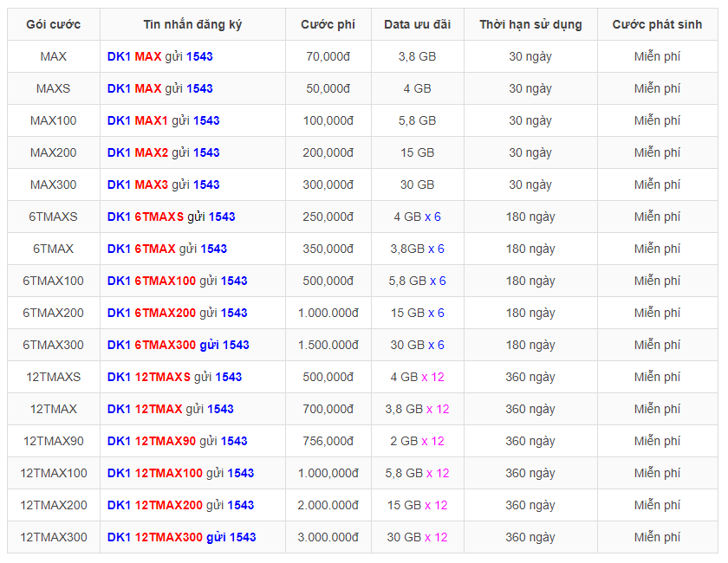Select the '1.500.000đ' price cell
Viewport: 728px width, 563px height.
328,345
